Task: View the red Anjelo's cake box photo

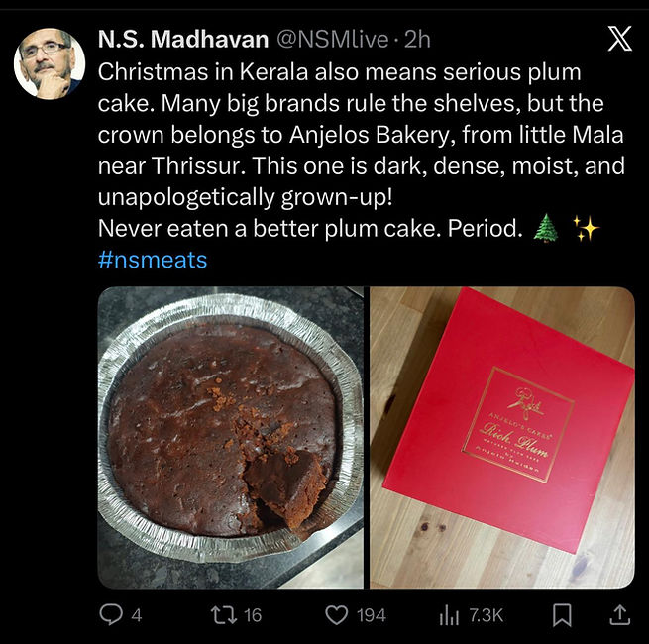Action: click(502, 437)
